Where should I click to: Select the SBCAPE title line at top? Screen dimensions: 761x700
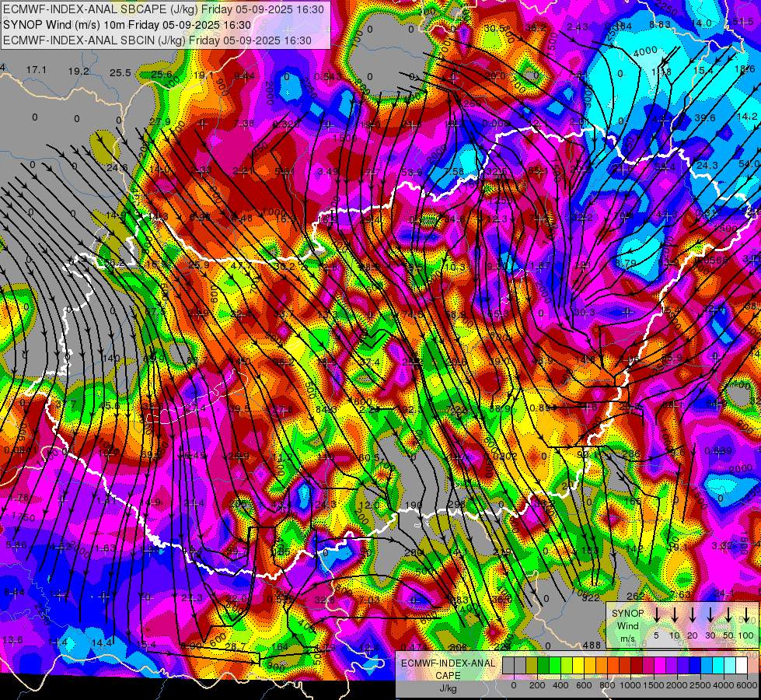pos(163,9)
